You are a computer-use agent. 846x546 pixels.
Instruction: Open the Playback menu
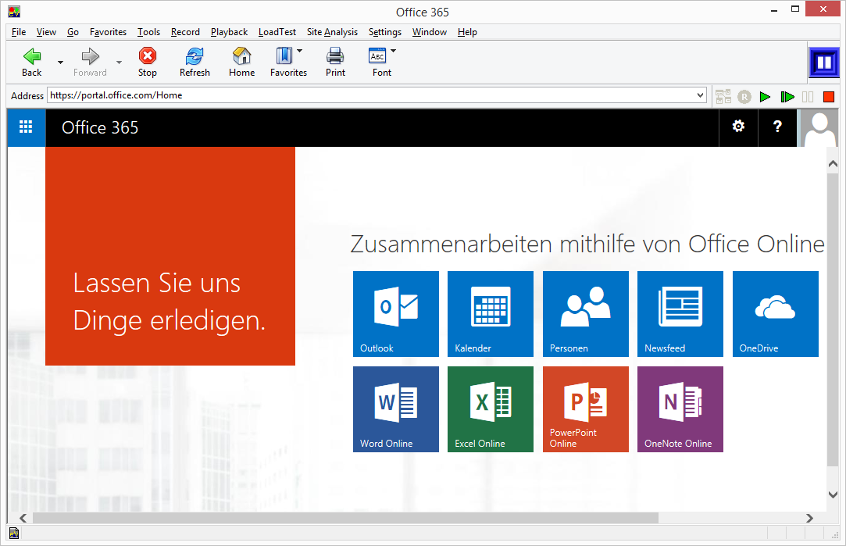pos(229,32)
